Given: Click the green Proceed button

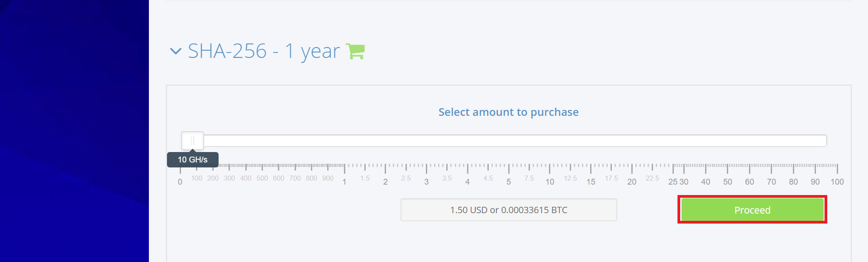Looking at the screenshot, I should (752, 210).
